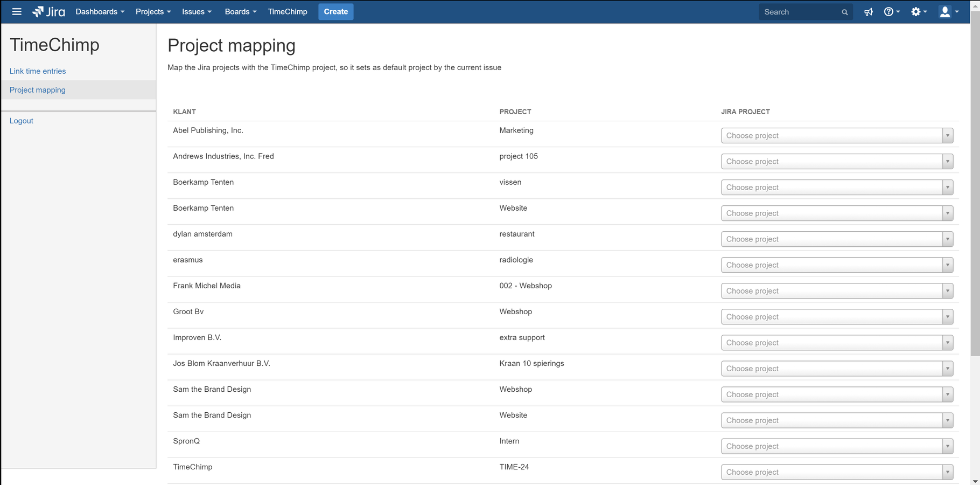
Task: Click the TimeChimp sidebar heading
Action: click(54, 45)
